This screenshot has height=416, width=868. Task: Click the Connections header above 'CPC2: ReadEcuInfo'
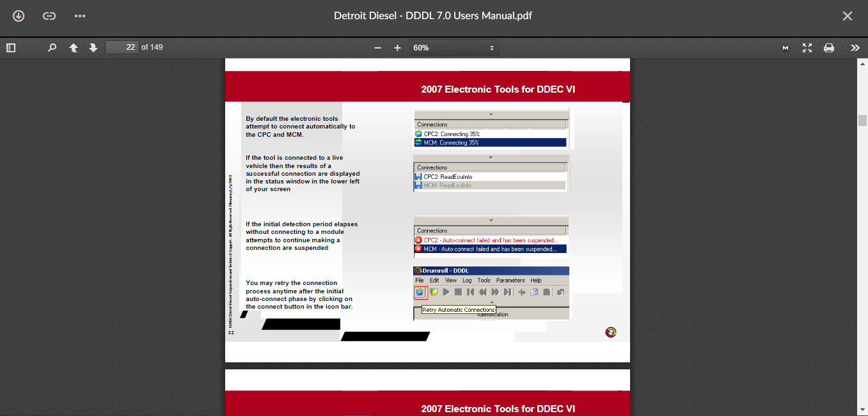click(491, 167)
